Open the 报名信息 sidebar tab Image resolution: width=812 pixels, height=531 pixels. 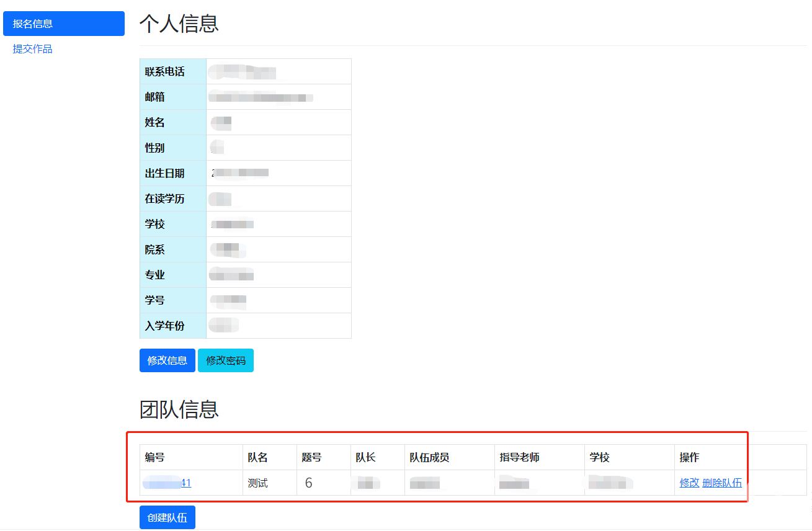63,24
